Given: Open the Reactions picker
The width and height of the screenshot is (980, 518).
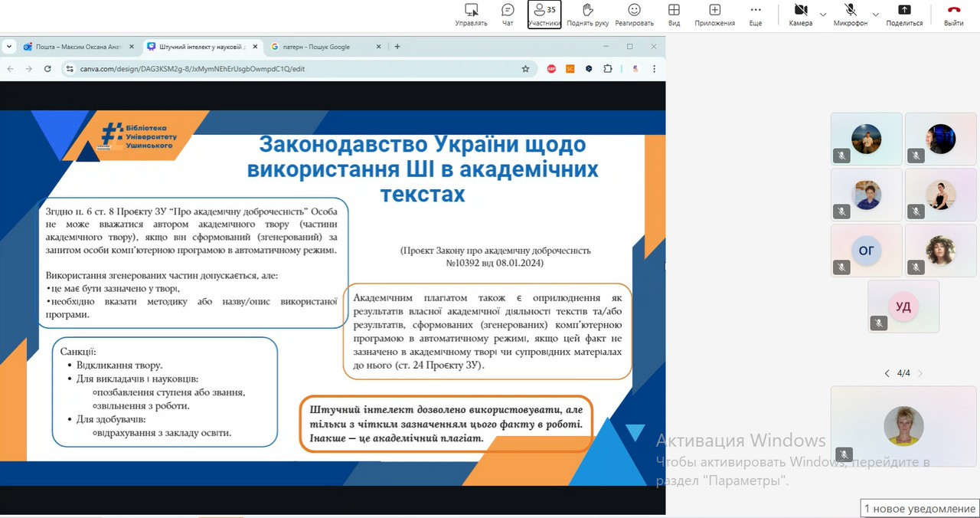Looking at the screenshot, I should [634, 14].
